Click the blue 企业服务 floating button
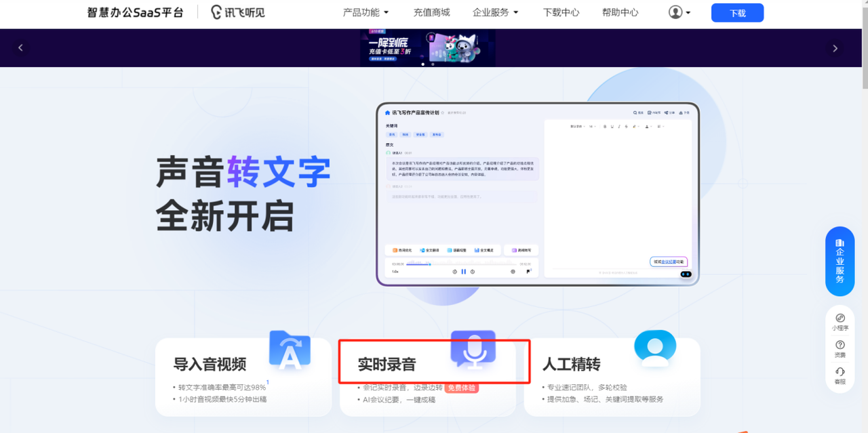 [x=840, y=261]
